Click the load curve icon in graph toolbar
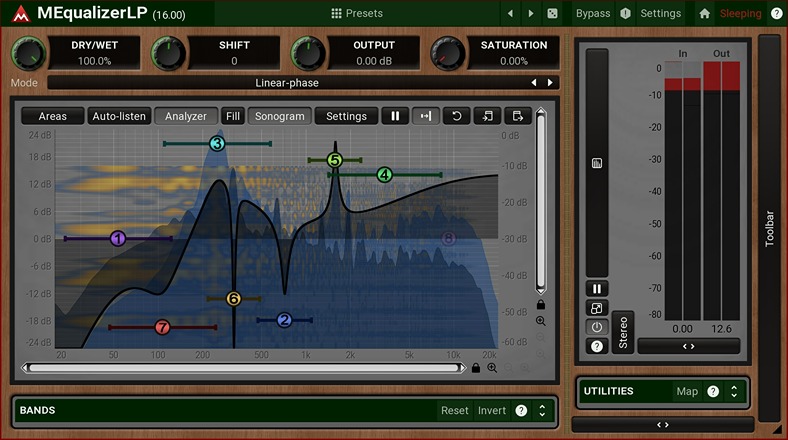This screenshot has width=788, height=440. 487,116
